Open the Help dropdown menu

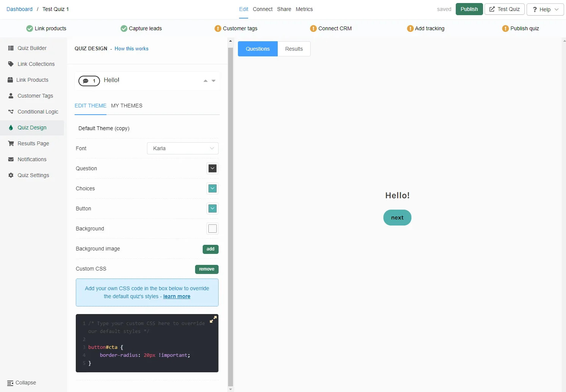pyautogui.click(x=545, y=9)
